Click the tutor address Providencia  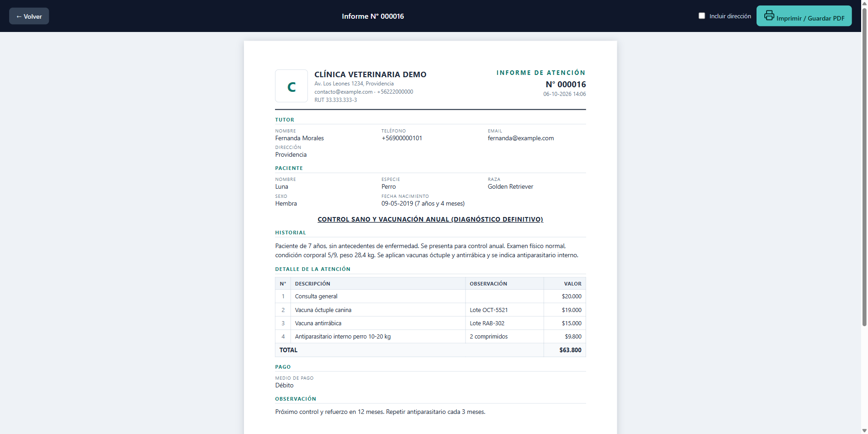[x=291, y=155]
